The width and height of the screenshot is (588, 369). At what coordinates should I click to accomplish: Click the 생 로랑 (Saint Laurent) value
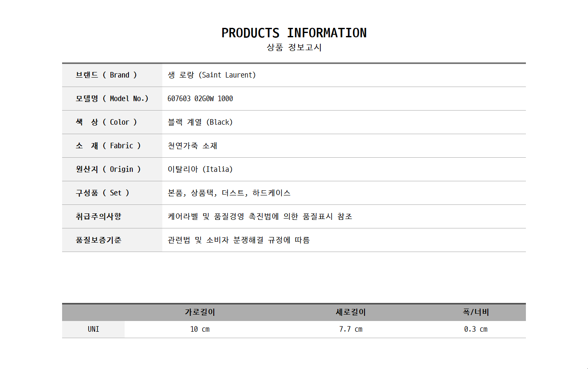(212, 75)
